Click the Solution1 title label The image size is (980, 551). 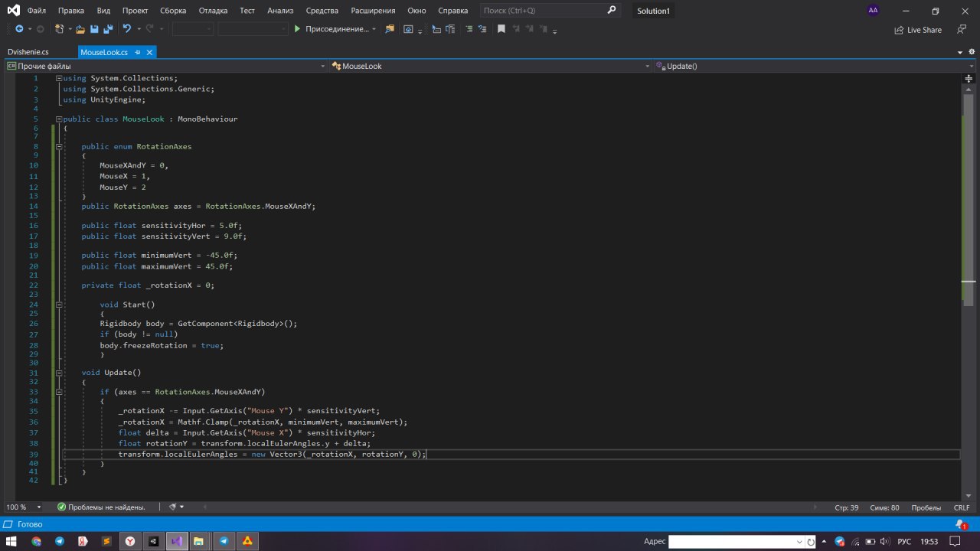(x=653, y=11)
